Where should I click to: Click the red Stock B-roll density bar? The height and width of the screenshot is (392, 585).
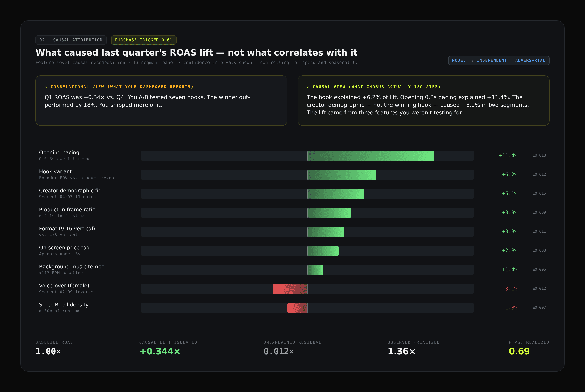297,308
